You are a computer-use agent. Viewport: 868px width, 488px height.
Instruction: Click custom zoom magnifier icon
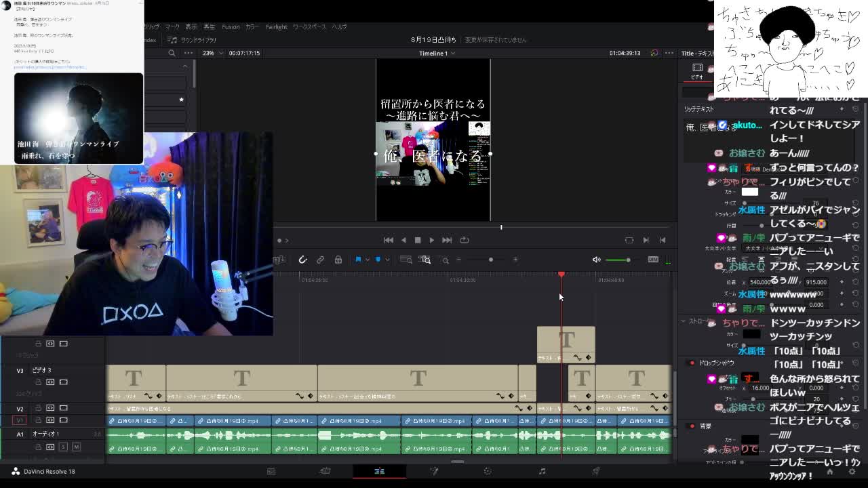tap(446, 260)
